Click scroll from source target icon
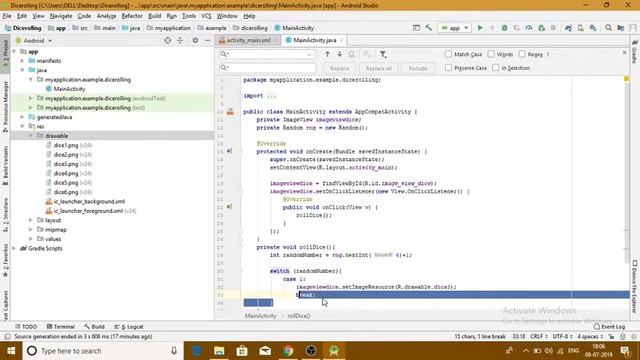The width and height of the screenshot is (640, 360). click(167, 40)
